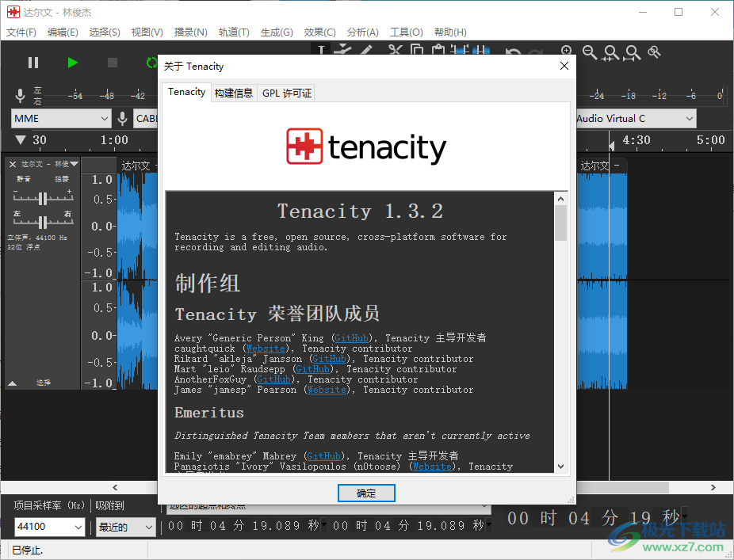Close the 关于 Tenacity dialog
This screenshot has height=560, width=734.
pyautogui.click(x=564, y=66)
